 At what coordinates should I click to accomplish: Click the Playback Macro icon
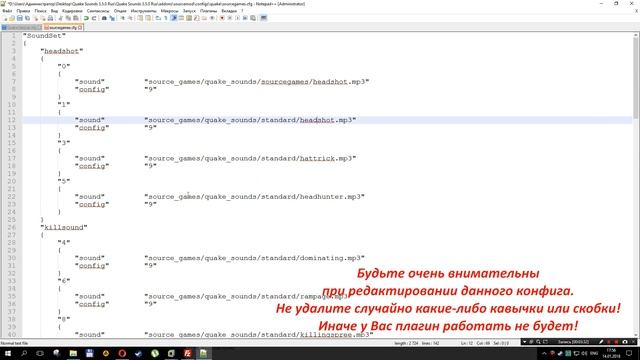click(238, 18)
